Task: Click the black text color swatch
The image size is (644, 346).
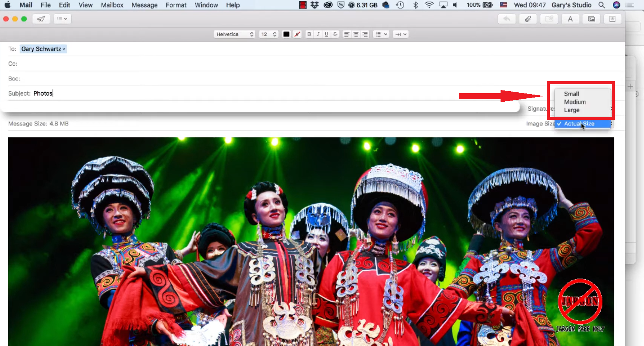Action: pos(286,34)
